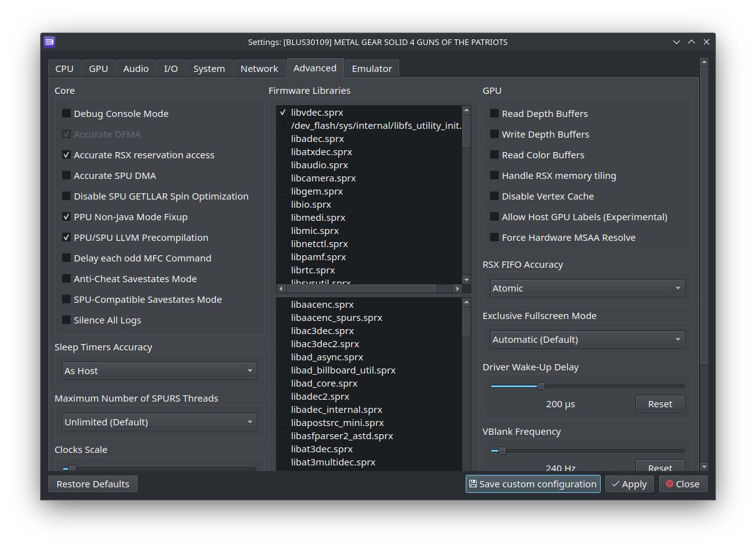
Task: Enable Accurate SPU DMA
Action: [x=66, y=175]
